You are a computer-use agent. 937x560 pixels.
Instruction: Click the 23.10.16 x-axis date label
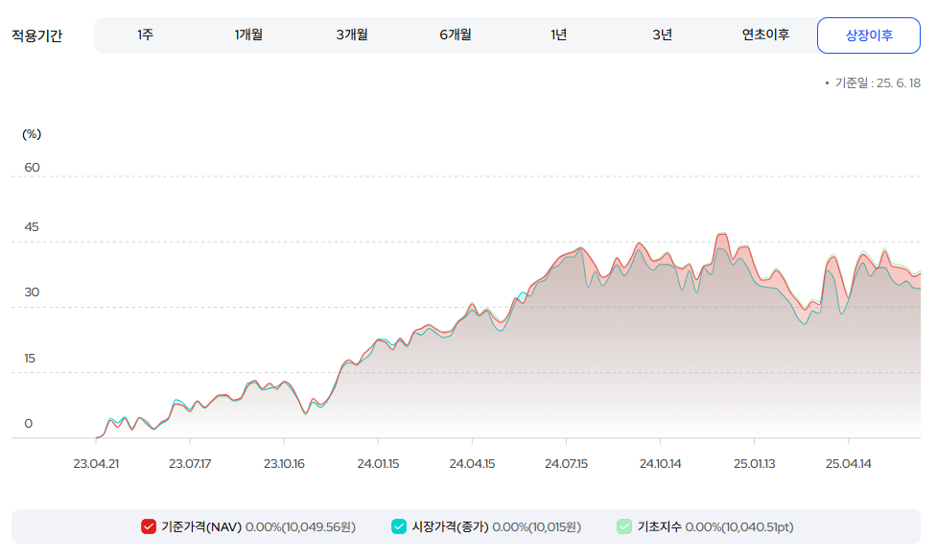[x=284, y=464]
